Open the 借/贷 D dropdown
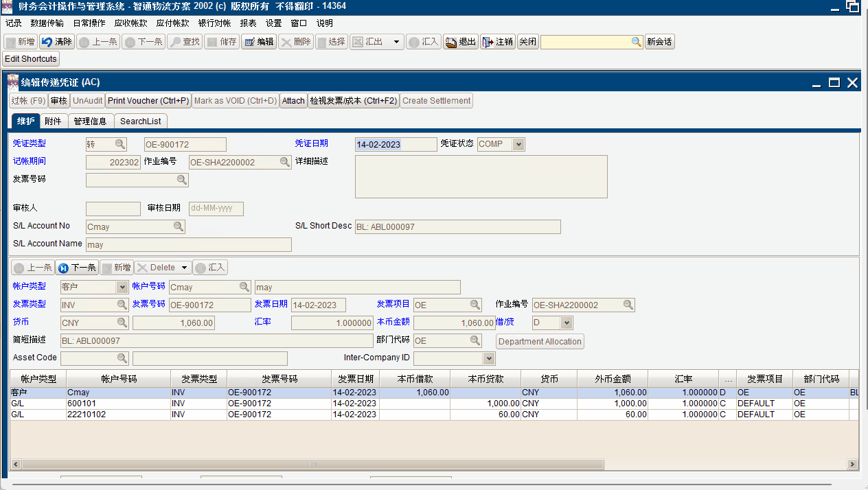The image size is (868, 490). pos(567,323)
